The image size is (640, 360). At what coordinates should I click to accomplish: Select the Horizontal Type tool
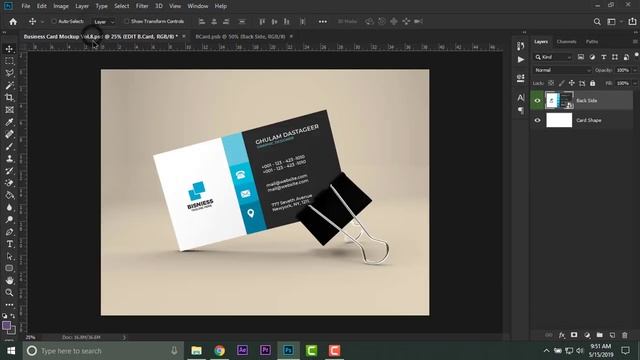click(x=9, y=244)
